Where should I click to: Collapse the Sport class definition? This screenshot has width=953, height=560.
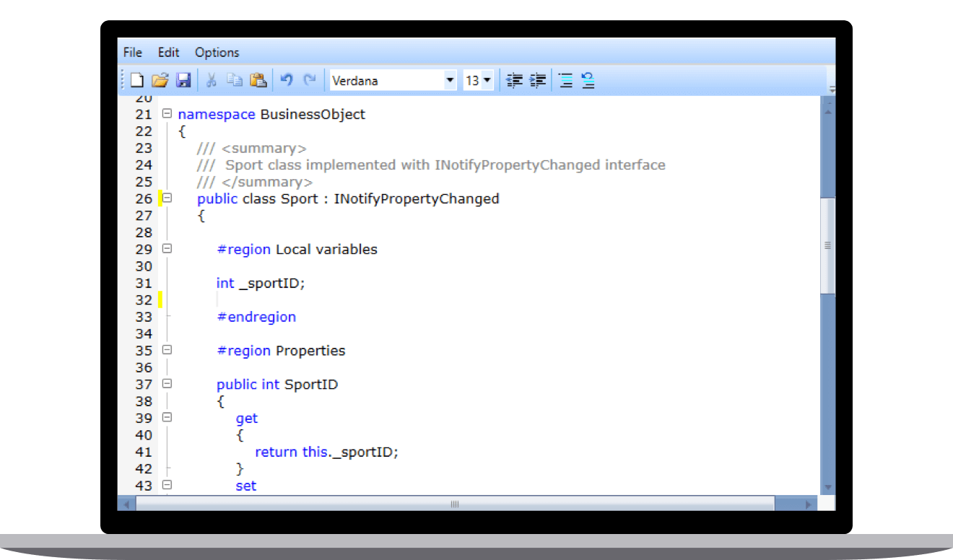pyautogui.click(x=166, y=198)
